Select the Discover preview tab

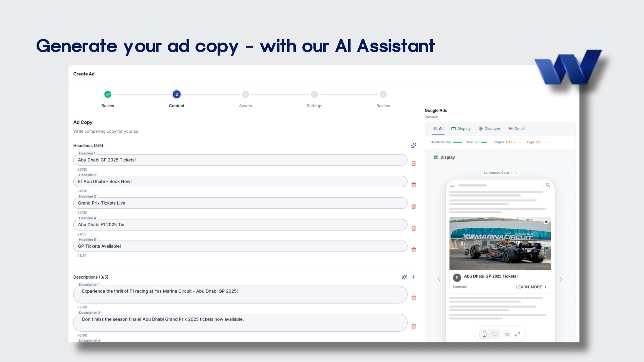pyautogui.click(x=489, y=129)
